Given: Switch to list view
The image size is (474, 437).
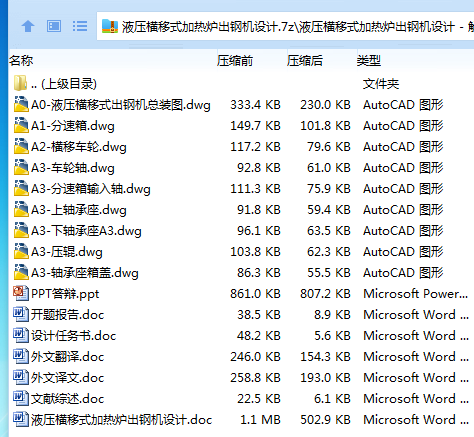Looking at the screenshot, I should [80, 26].
